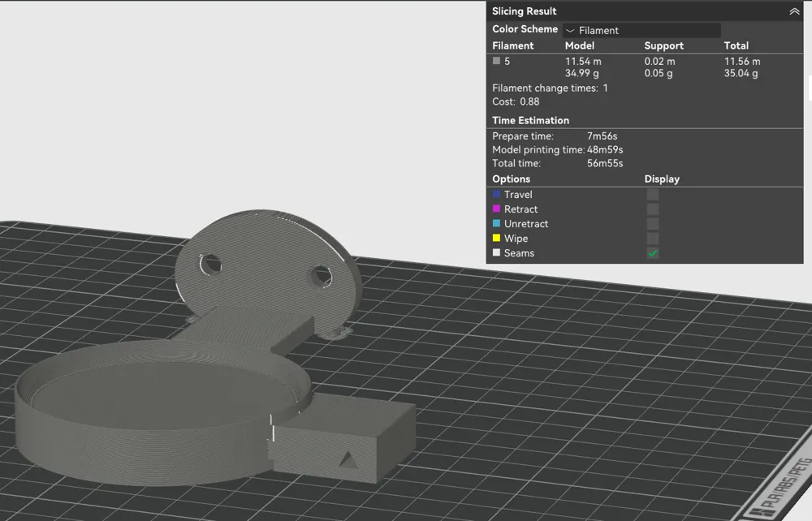This screenshot has width=812, height=521.
Task: Click the cyan Unretract color swatch
Action: pos(496,223)
